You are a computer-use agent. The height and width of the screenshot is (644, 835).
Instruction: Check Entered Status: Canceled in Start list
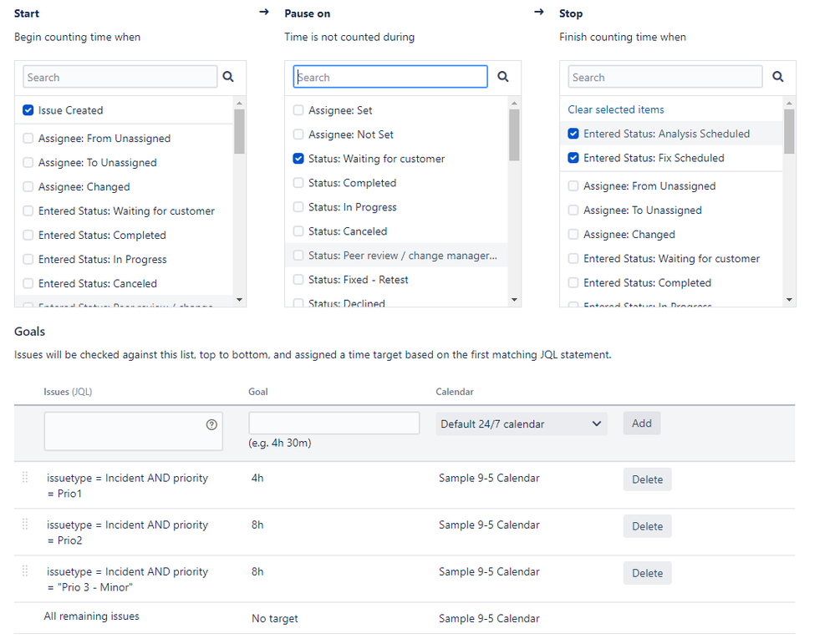click(28, 284)
